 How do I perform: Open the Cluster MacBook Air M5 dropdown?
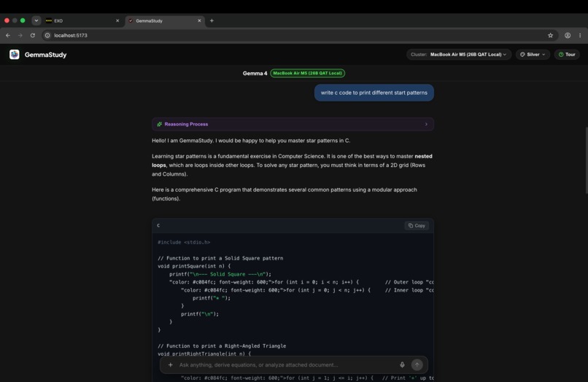point(459,55)
